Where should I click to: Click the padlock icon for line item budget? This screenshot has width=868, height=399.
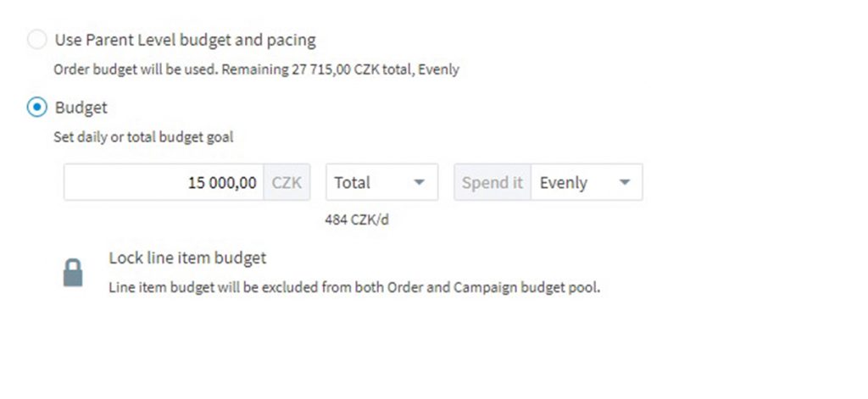(x=73, y=272)
